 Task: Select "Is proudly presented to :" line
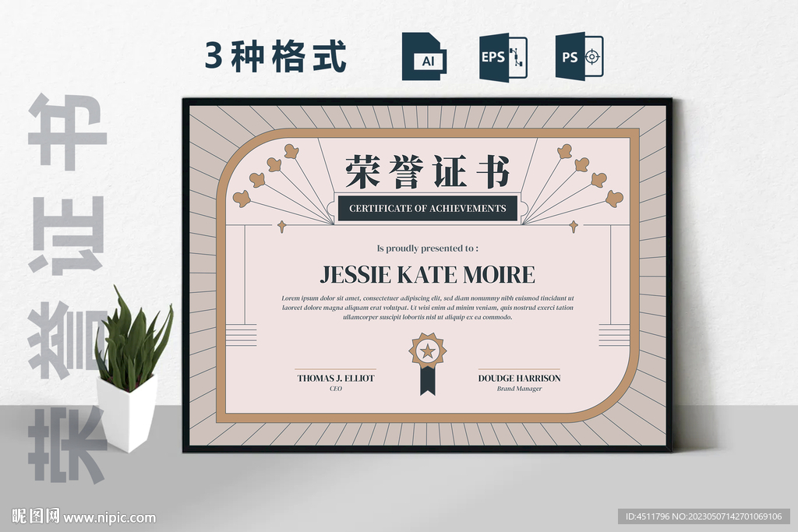point(428,248)
